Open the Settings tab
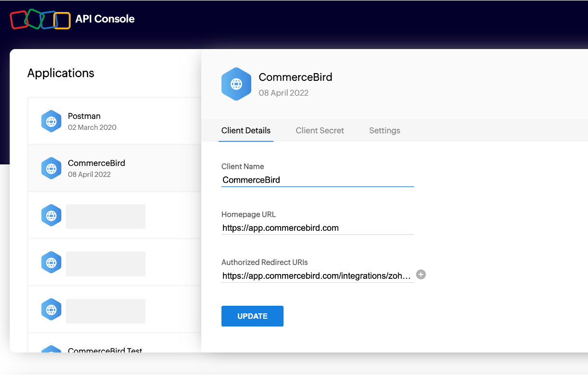The image size is (588, 375). 384,130
